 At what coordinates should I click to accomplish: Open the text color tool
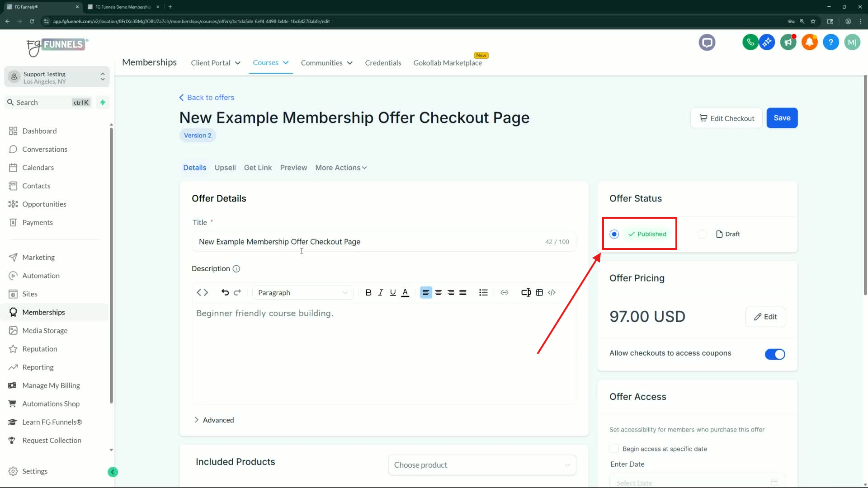coord(405,292)
